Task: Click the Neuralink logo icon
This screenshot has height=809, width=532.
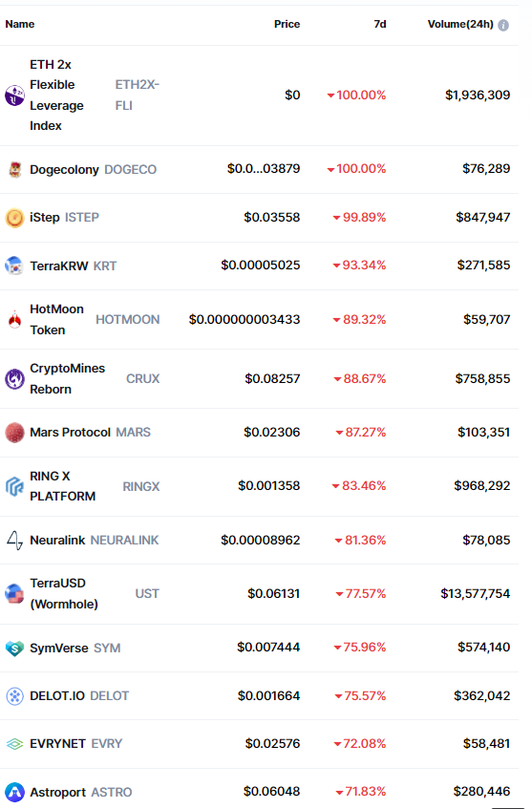Action: pyautogui.click(x=14, y=541)
